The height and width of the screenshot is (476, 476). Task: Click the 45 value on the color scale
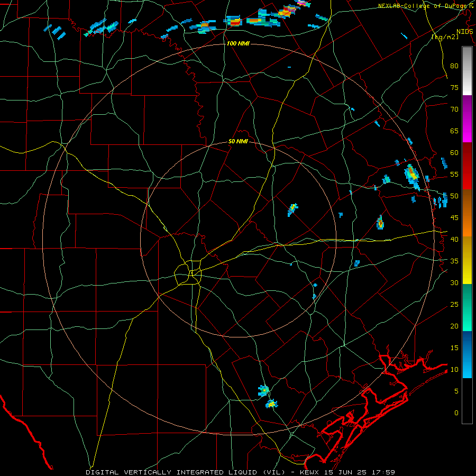click(454, 218)
